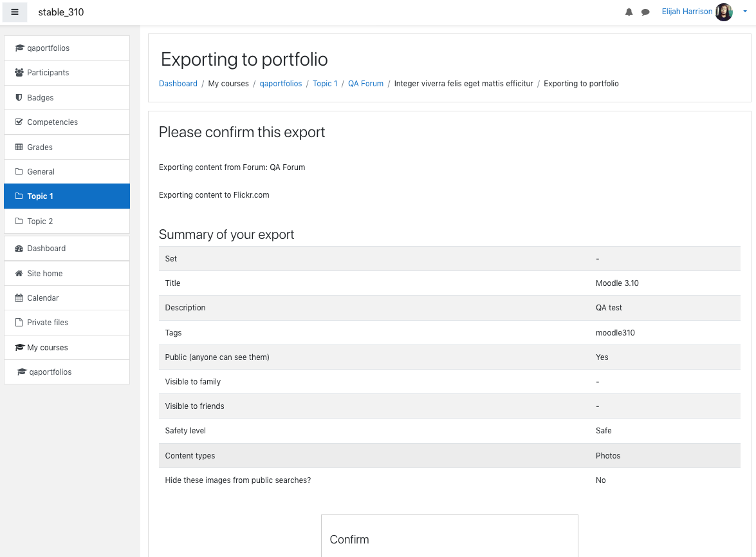756x557 pixels.
Task: Click 'Exporting content to Flickr.com' text
Action: (214, 195)
